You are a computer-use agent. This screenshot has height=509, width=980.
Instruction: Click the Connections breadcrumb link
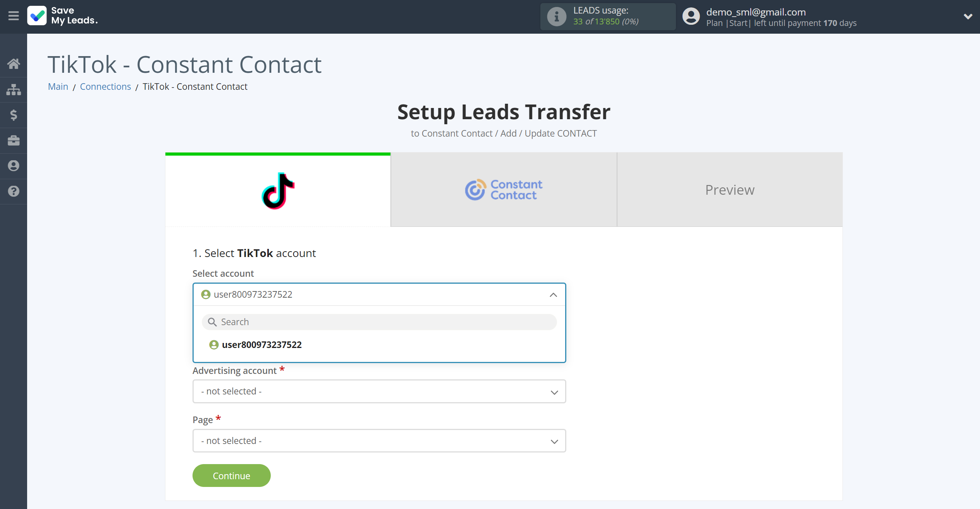point(106,86)
